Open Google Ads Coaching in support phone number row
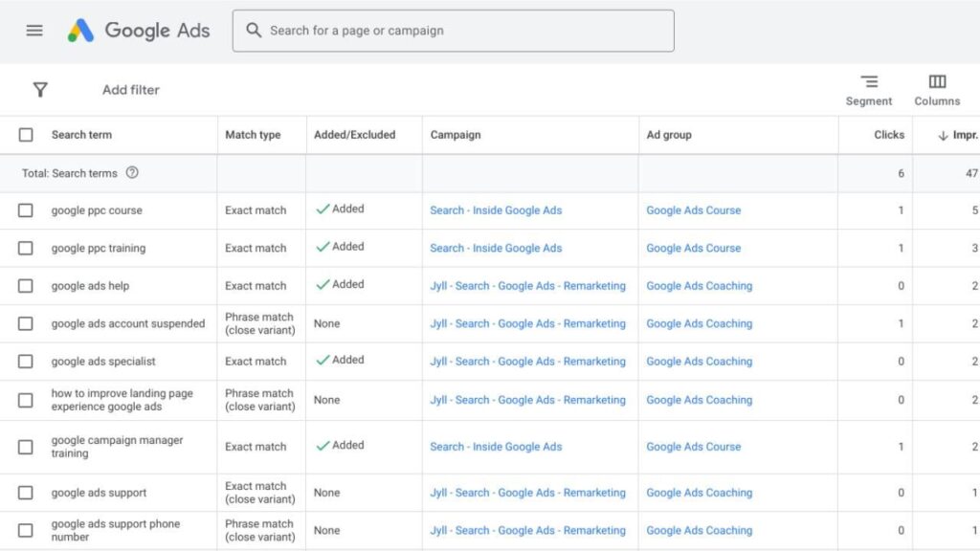Viewport: 980px width, 551px height. coord(700,530)
